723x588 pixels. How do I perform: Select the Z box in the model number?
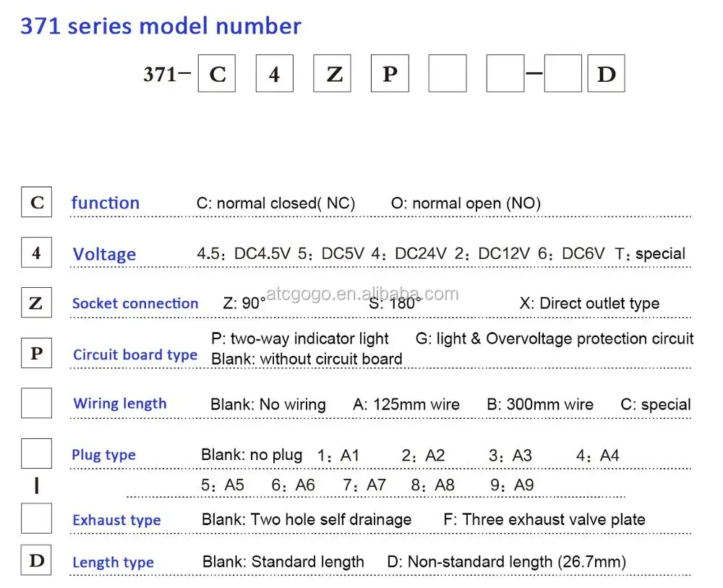(333, 74)
